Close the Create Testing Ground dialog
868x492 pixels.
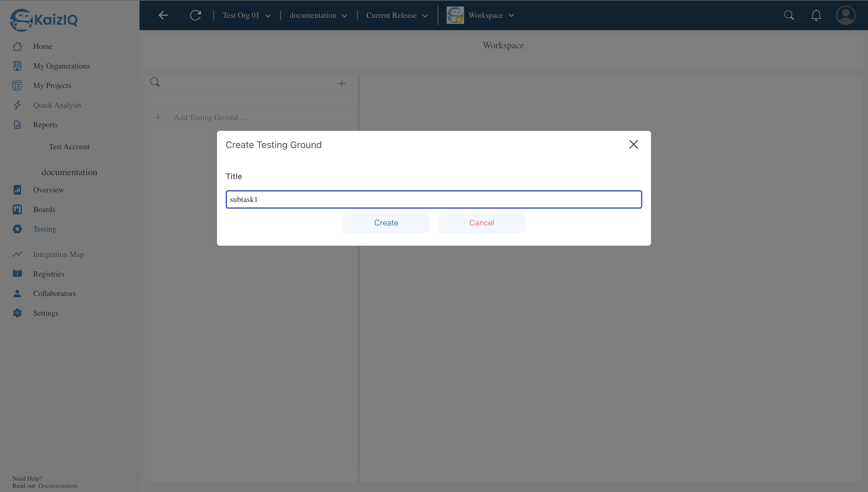click(x=634, y=145)
